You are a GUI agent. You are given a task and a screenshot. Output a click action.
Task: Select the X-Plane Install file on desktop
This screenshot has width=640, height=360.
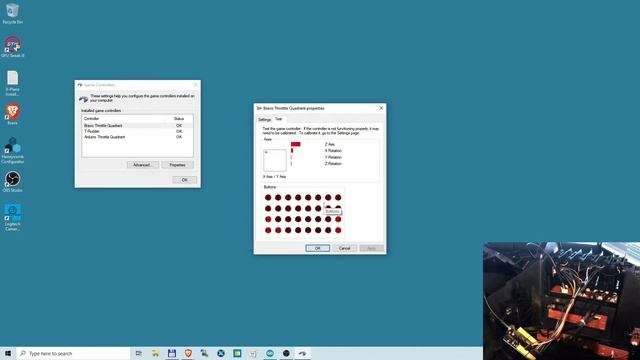pyautogui.click(x=12, y=83)
